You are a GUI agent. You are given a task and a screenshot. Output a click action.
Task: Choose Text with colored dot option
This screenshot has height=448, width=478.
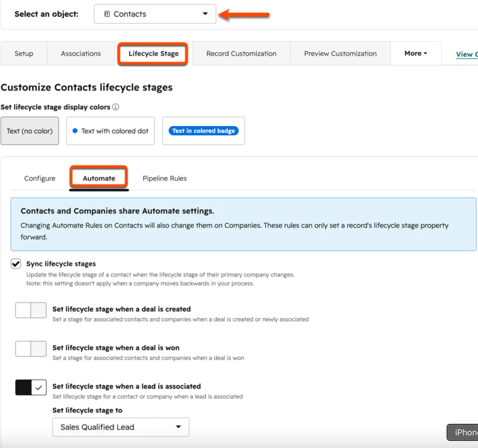[x=110, y=131]
